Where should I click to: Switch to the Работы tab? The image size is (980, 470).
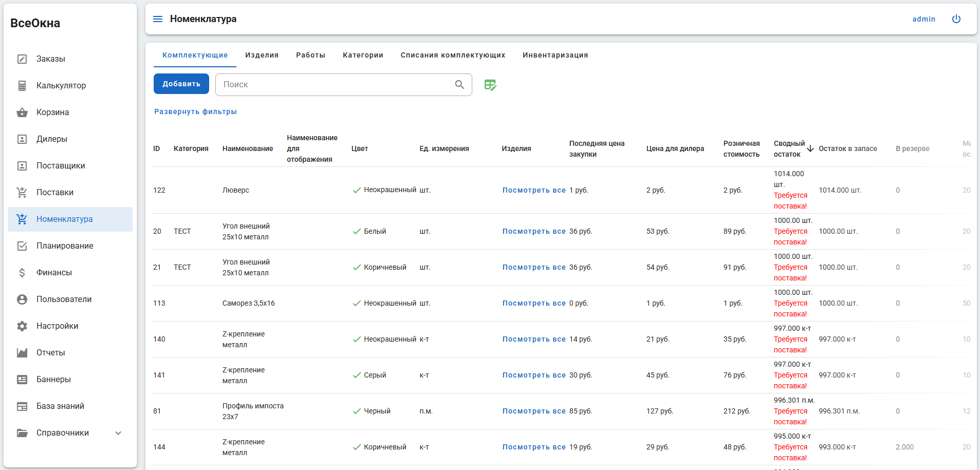(310, 55)
